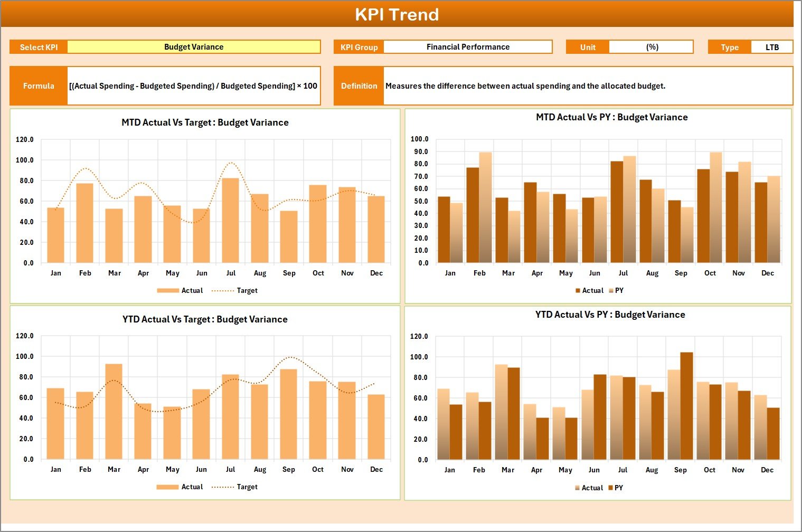This screenshot has width=802, height=532.
Task: Select the KPI Group value Financial Performance
Action: (468, 47)
